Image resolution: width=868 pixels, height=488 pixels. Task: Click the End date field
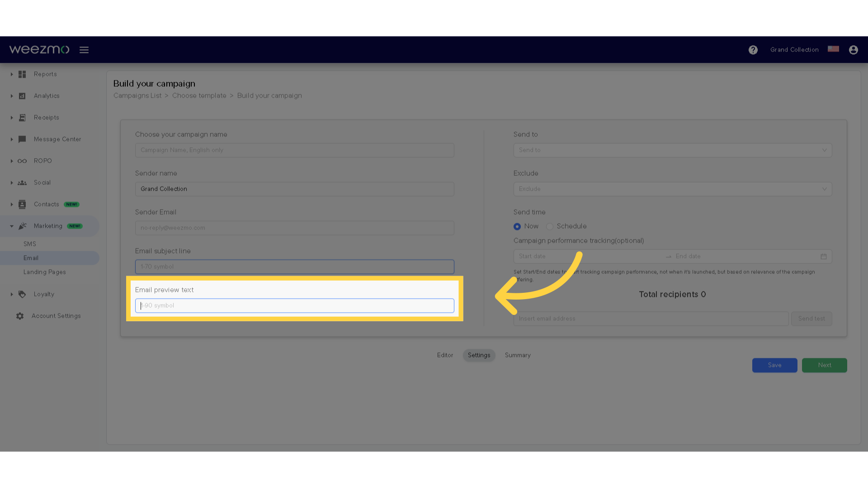(746, 256)
